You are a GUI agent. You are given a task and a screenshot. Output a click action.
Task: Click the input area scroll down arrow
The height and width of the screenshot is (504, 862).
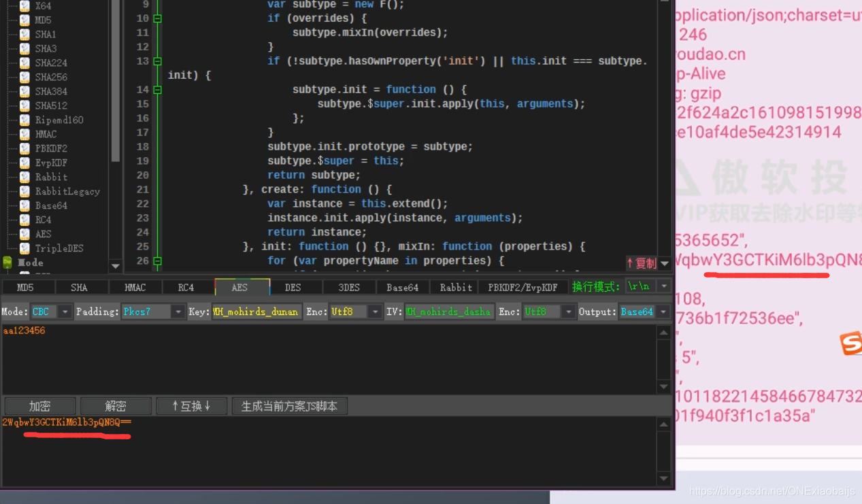664,387
